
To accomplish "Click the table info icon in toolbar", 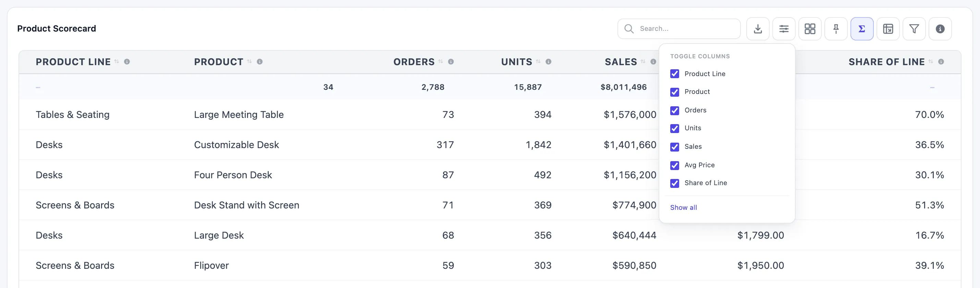I will click(x=940, y=29).
